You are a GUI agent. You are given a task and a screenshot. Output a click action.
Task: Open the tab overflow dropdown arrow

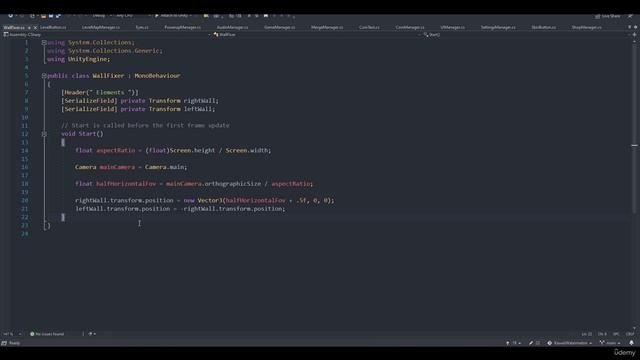click(630, 27)
